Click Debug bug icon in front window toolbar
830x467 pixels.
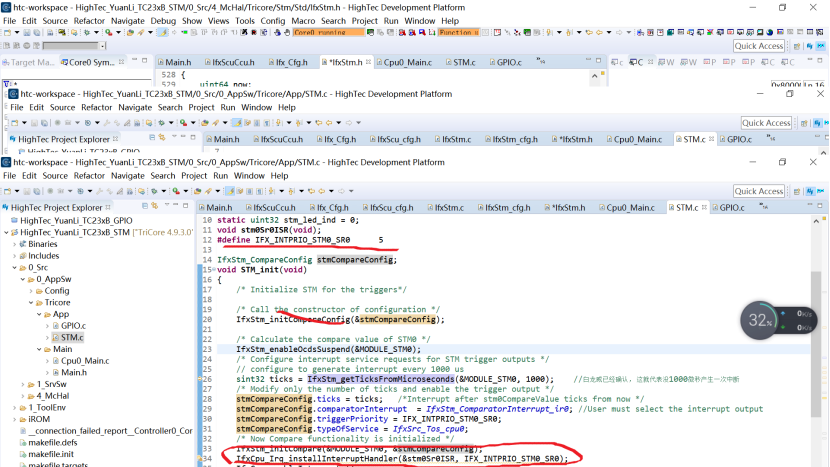[154, 191]
